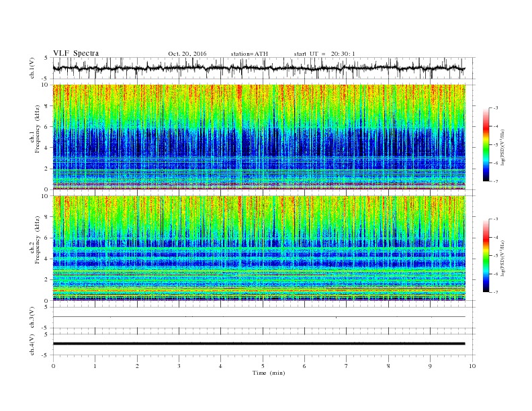
Task: Click the "8" kHz tick of ch.1 spectrogram
Action: 47,106
